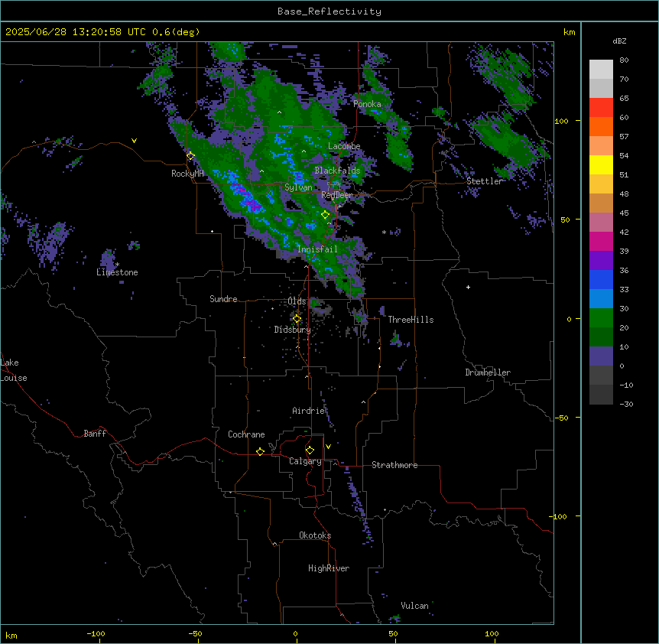Image resolution: width=659 pixels, height=644 pixels.
Task: Click the Sundre town label
Action: 223,299
